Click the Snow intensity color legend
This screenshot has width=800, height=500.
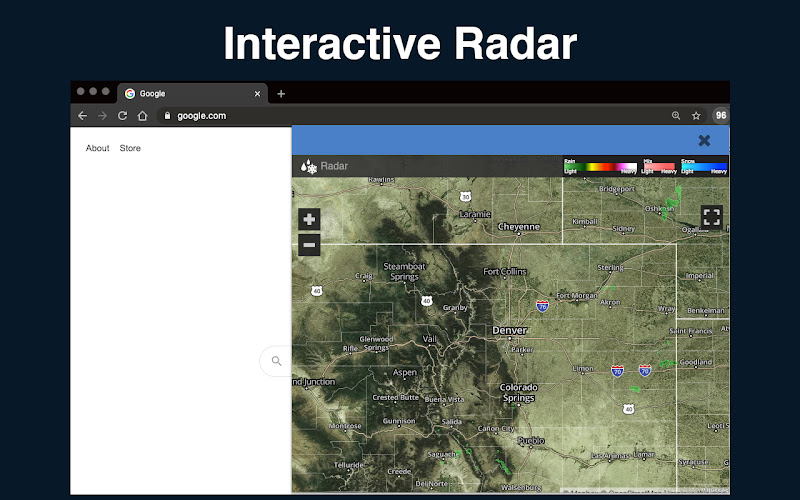[x=704, y=166]
